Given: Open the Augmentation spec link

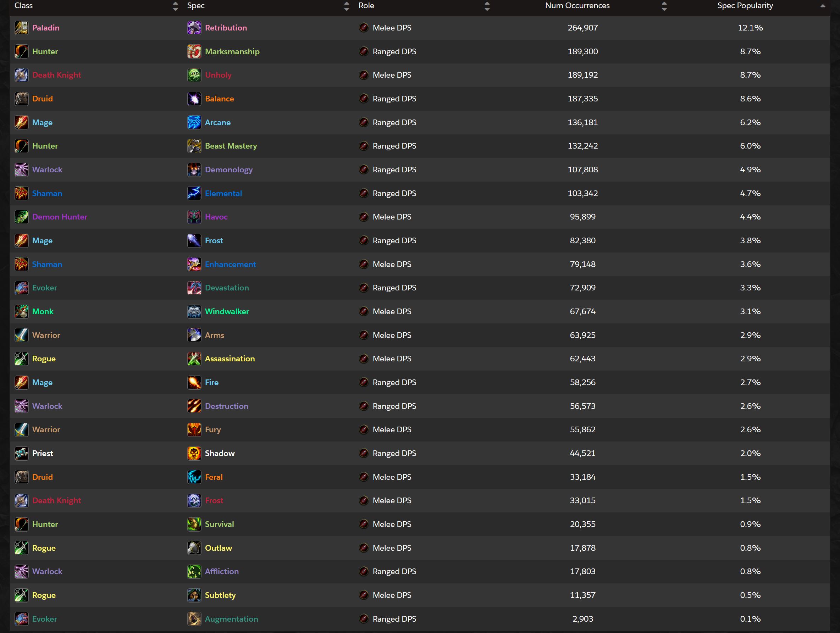Looking at the screenshot, I should click(x=232, y=619).
